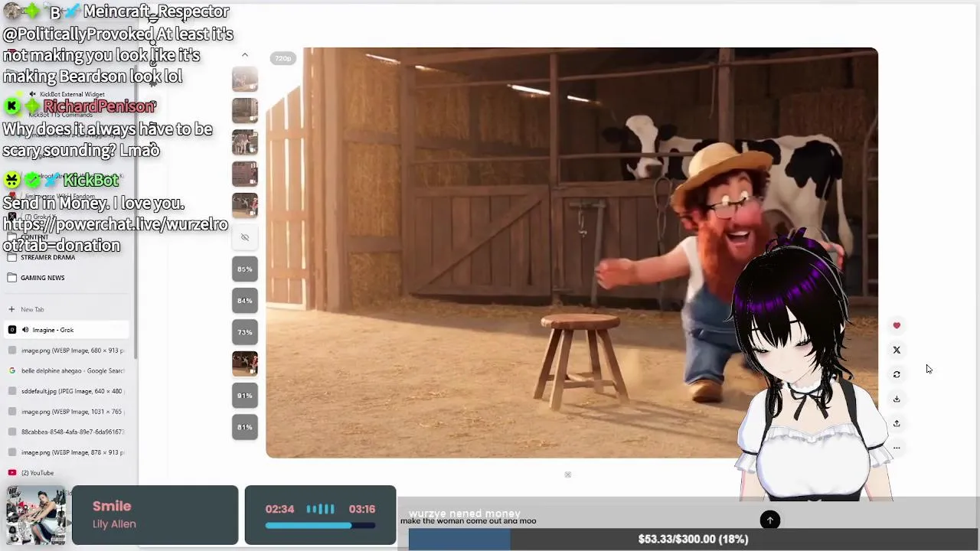Click the regenerate refresh icon
The width and height of the screenshot is (980, 551).
(897, 374)
